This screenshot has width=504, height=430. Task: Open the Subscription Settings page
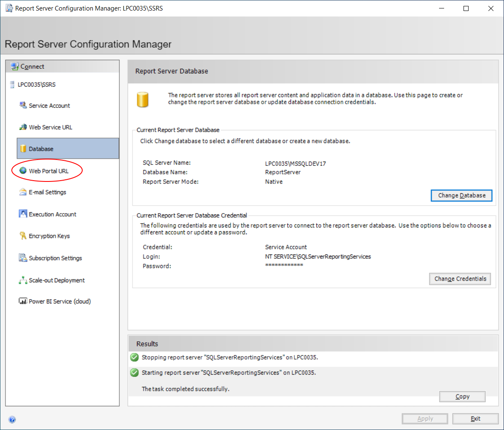(55, 258)
